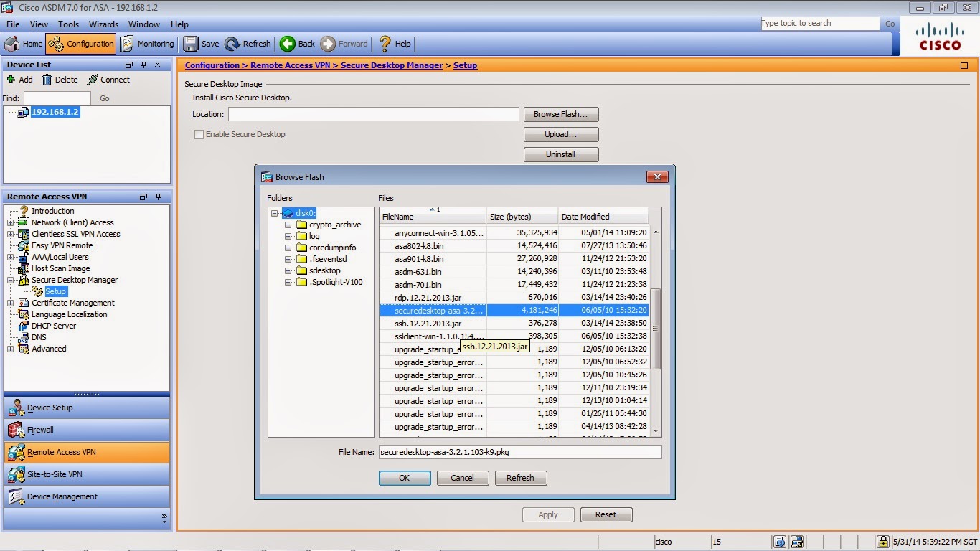Image resolution: width=980 pixels, height=551 pixels.
Task: Expand the crypto_archive folder node
Action: 288,225
